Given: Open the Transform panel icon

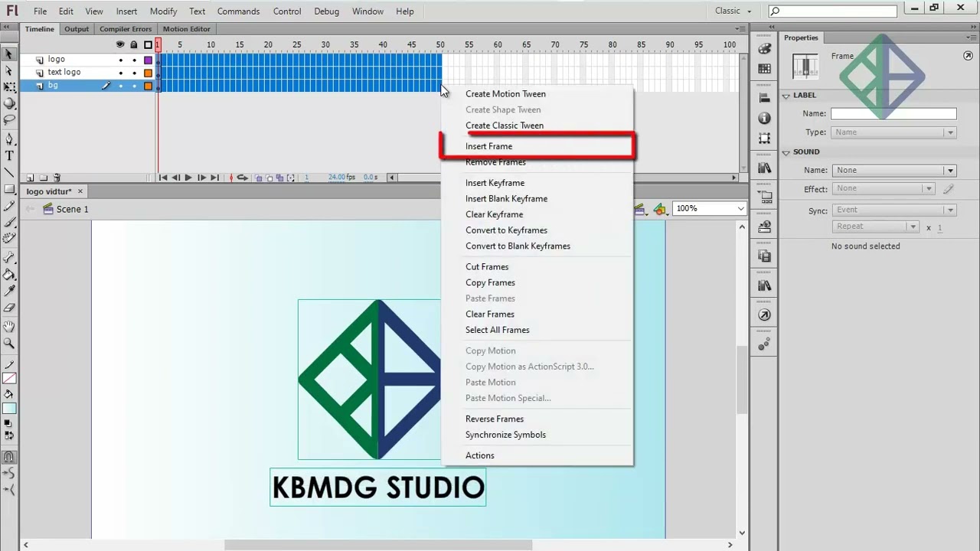Looking at the screenshot, I should pos(764,139).
